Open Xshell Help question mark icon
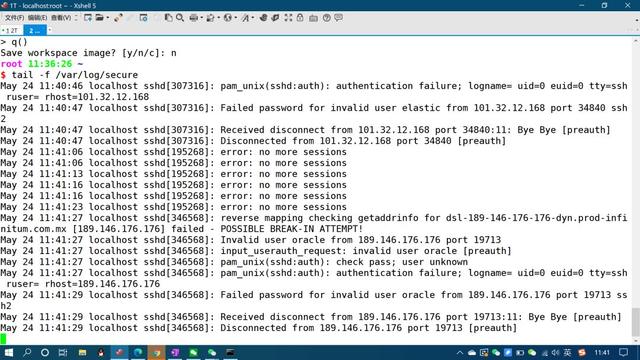Screen dimensions: 640x360 327,18
